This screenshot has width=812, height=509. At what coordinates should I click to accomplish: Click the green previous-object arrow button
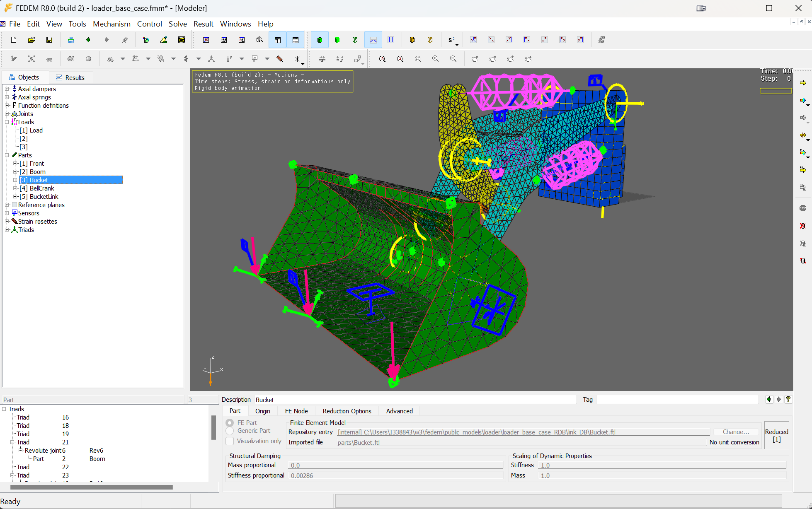coord(769,399)
